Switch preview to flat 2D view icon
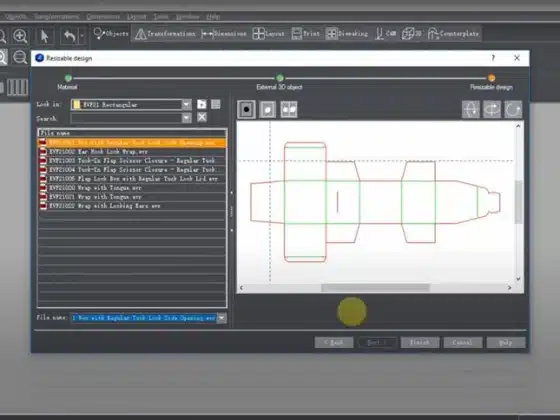Image resolution: width=560 pixels, height=420 pixels. [246, 109]
